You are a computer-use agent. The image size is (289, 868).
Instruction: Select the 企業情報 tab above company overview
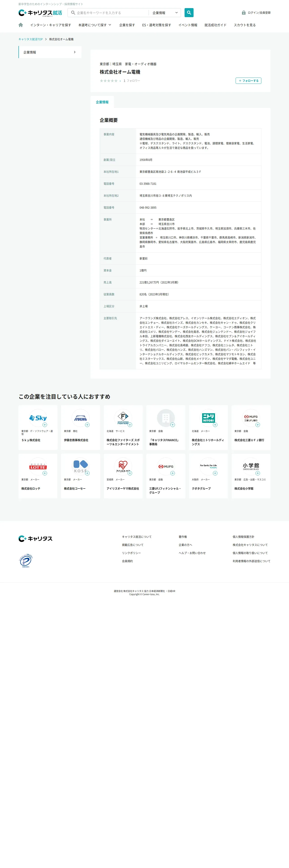[x=102, y=102]
